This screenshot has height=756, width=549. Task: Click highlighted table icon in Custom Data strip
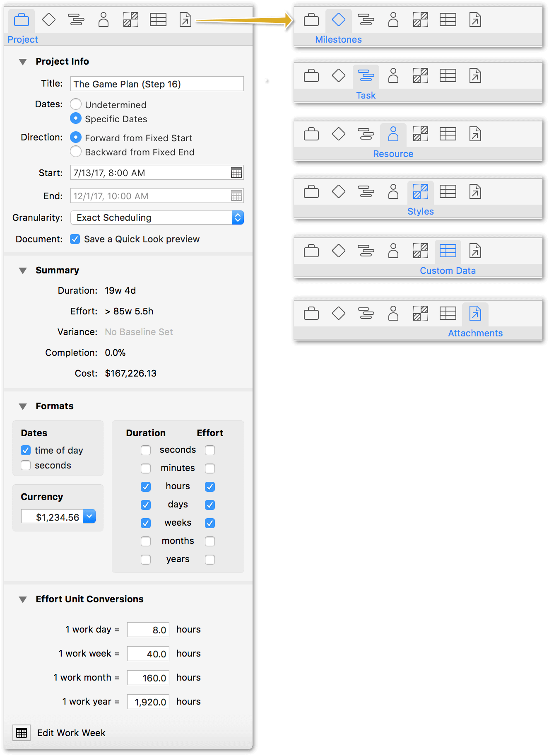click(x=448, y=251)
